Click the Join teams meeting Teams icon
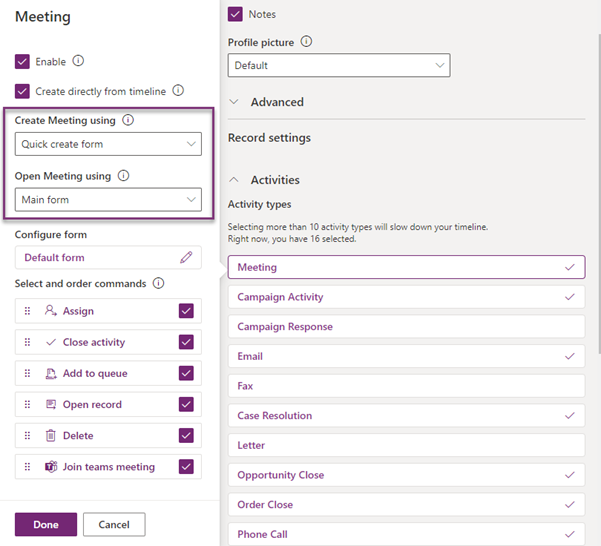Viewport: 601px width, 546px height. (x=52, y=467)
